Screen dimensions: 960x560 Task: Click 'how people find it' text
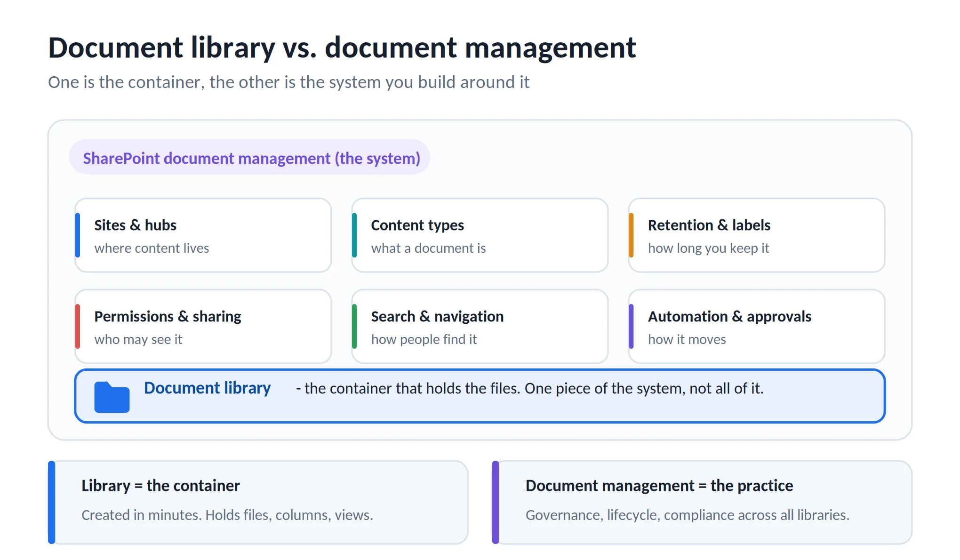424,339
